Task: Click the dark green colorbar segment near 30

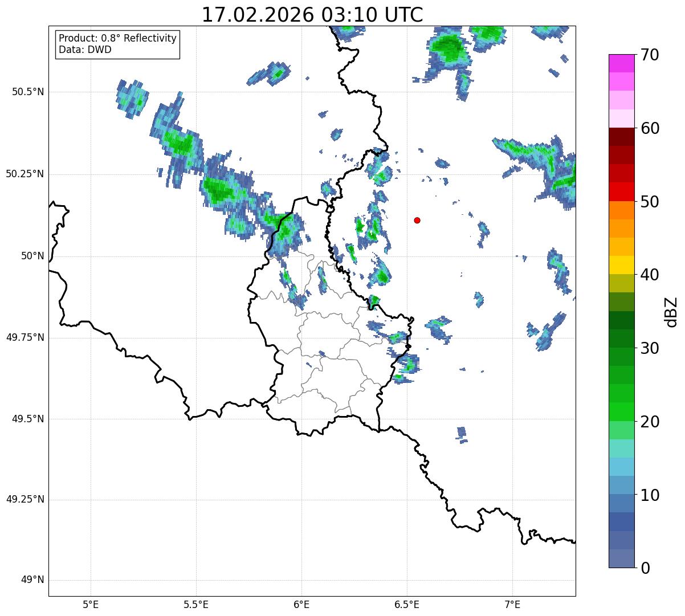Action: (x=622, y=338)
